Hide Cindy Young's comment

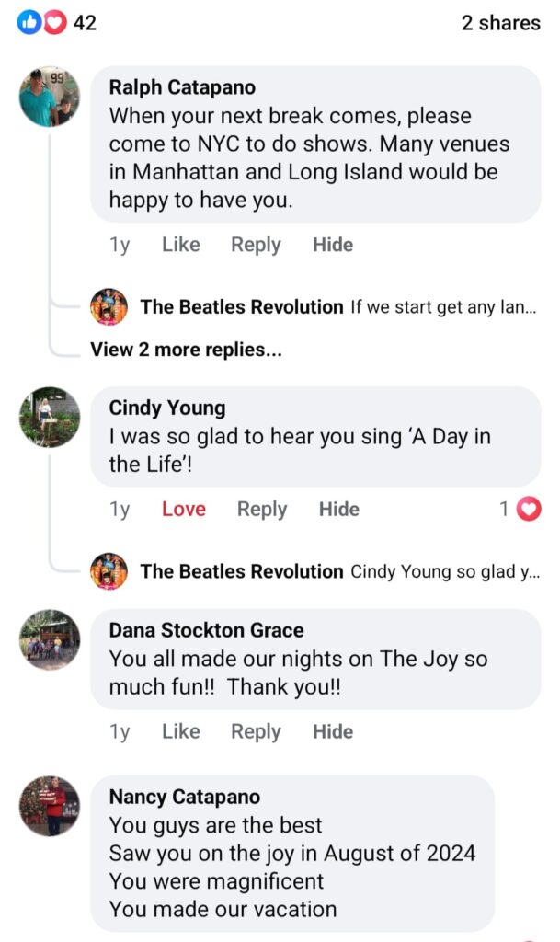338,510
